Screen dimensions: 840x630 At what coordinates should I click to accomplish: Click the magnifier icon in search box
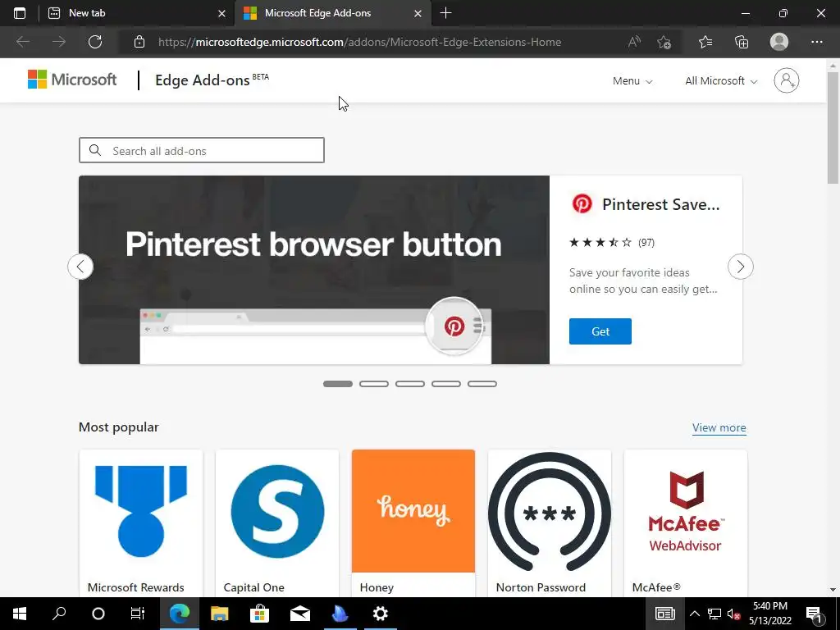(95, 151)
